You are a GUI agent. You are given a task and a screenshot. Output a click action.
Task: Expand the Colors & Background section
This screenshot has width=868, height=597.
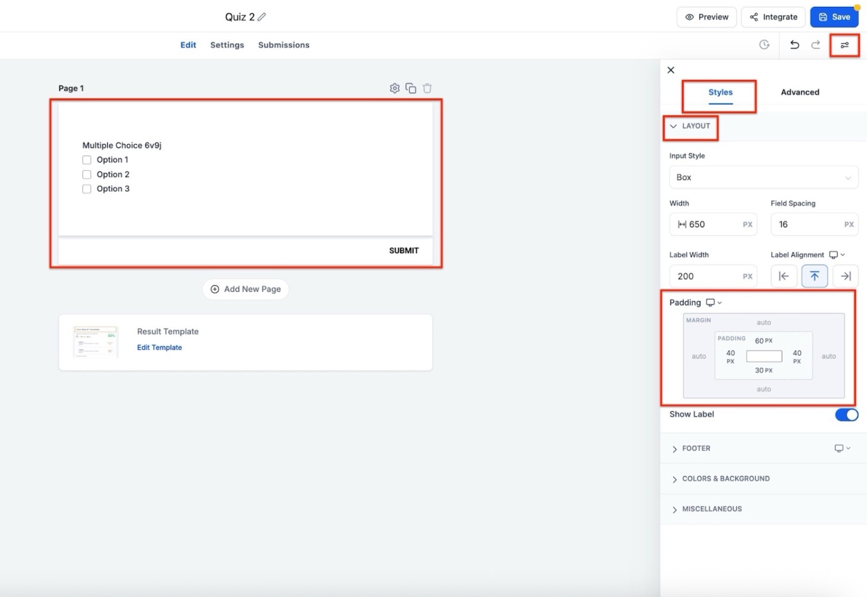[726, 479]
